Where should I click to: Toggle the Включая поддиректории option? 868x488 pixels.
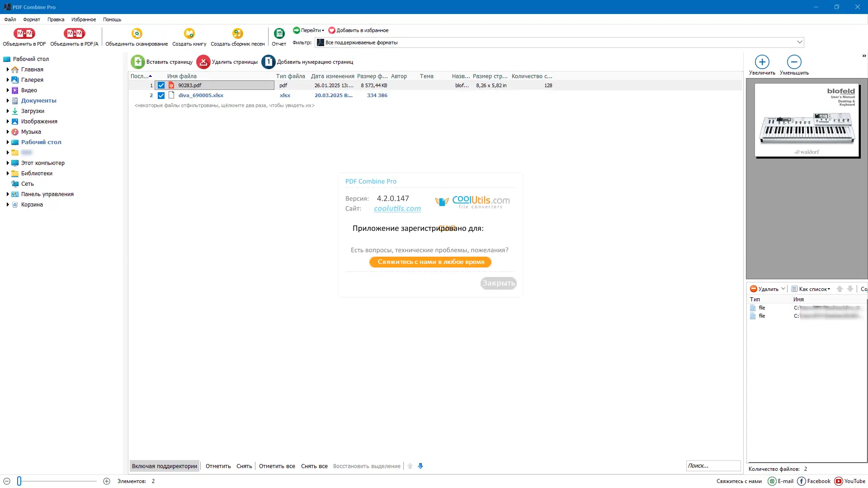(165, 466)
